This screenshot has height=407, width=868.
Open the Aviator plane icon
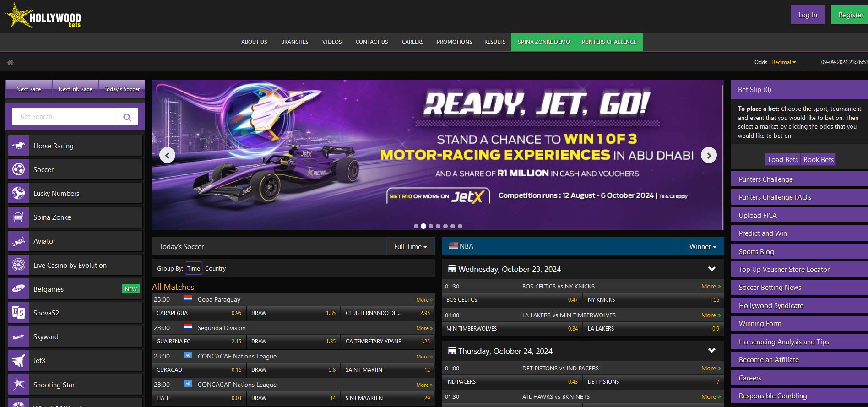(18, 241)
